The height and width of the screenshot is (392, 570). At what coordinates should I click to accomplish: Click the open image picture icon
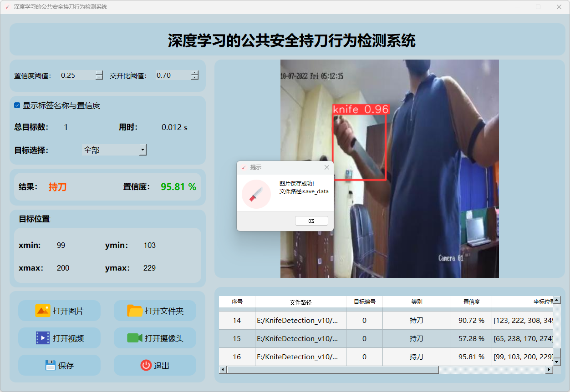click(x=42, y=311)
